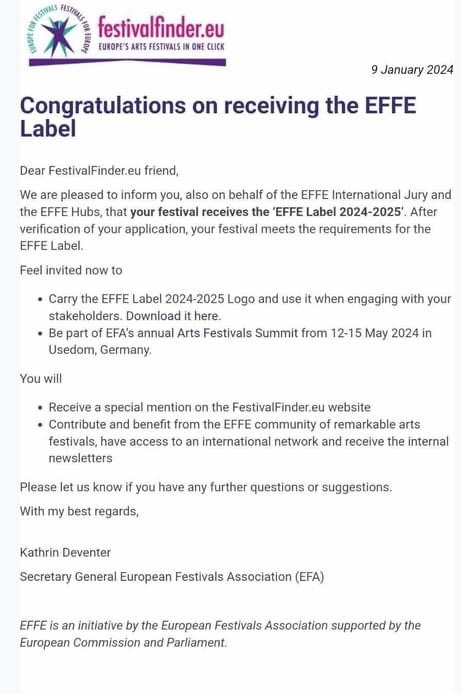This screenshot has width=461, height=694.
Task: Click the 'With my best regards' line
Action: click(79, 512)
